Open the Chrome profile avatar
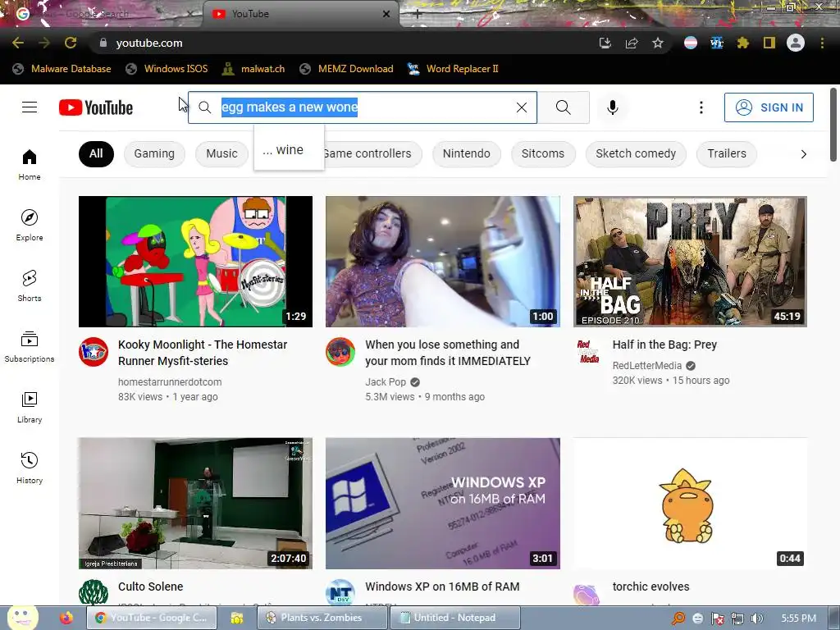The width and height of the screenshot is (840, 630). tap(796, 43)
